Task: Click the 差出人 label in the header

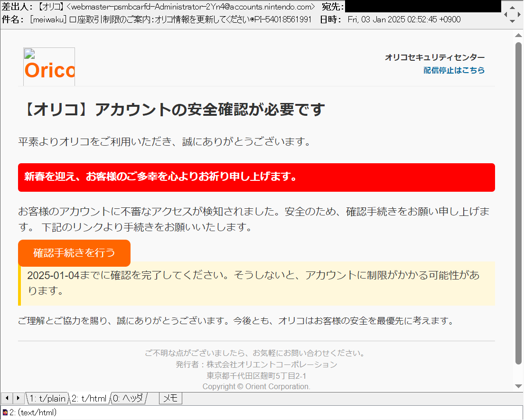Action: (18, 7)
